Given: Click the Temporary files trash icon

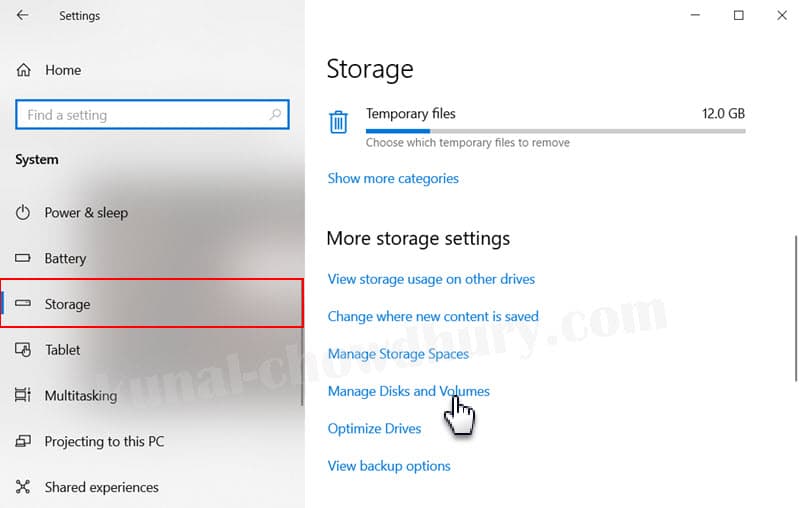Looking at the screenshot, I should [x=339, y=122].
